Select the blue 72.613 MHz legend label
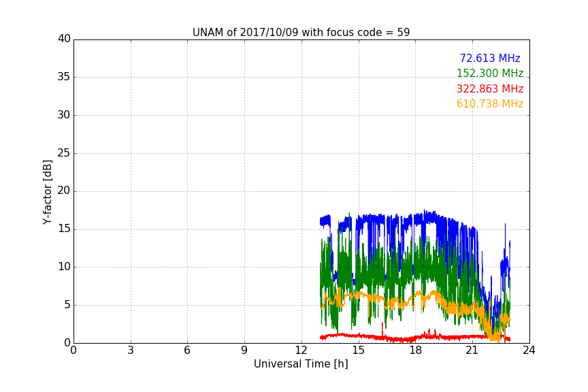 pos(490,58)
